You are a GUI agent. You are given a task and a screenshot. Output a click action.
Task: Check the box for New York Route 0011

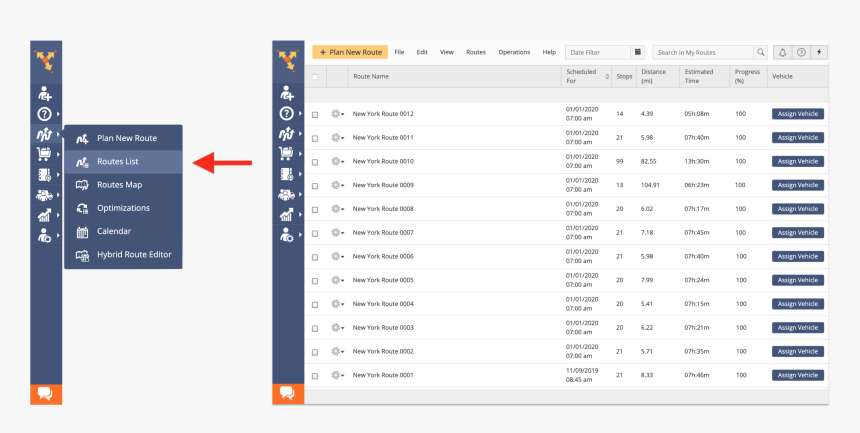(x=315, y=138)
